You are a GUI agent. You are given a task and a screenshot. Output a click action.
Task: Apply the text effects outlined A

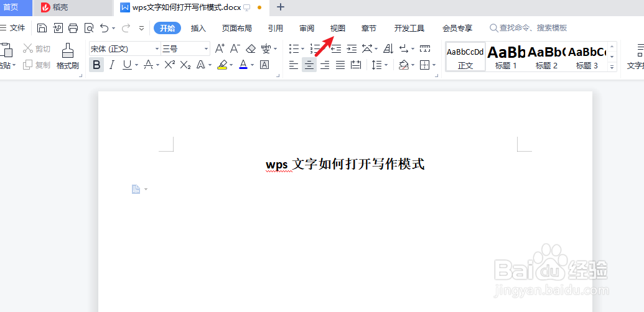(x=201, y=65)
